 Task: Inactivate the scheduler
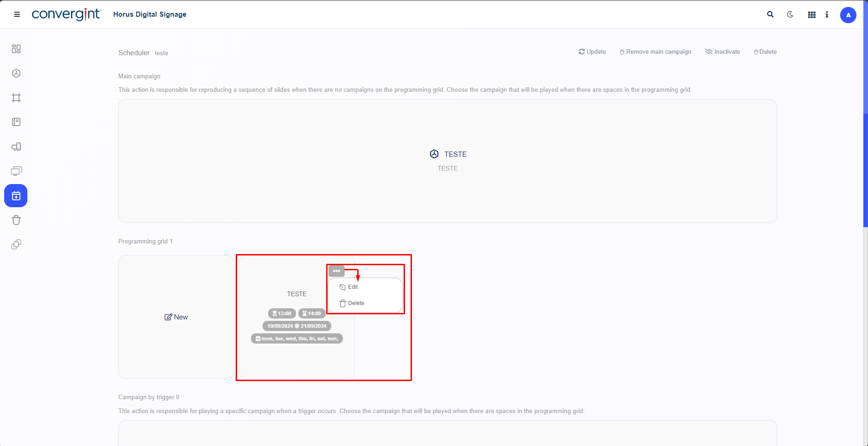(722, 52)
